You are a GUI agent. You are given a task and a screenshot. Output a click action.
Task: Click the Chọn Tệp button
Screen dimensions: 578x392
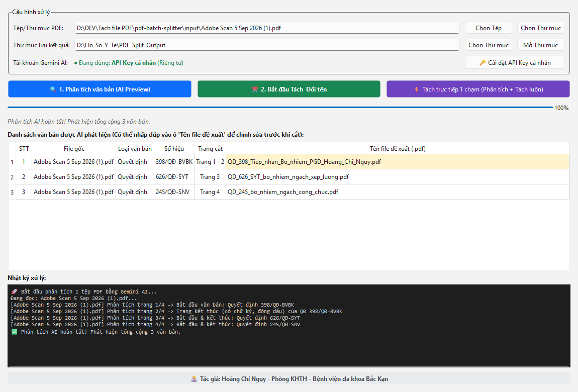coord(489,28)
